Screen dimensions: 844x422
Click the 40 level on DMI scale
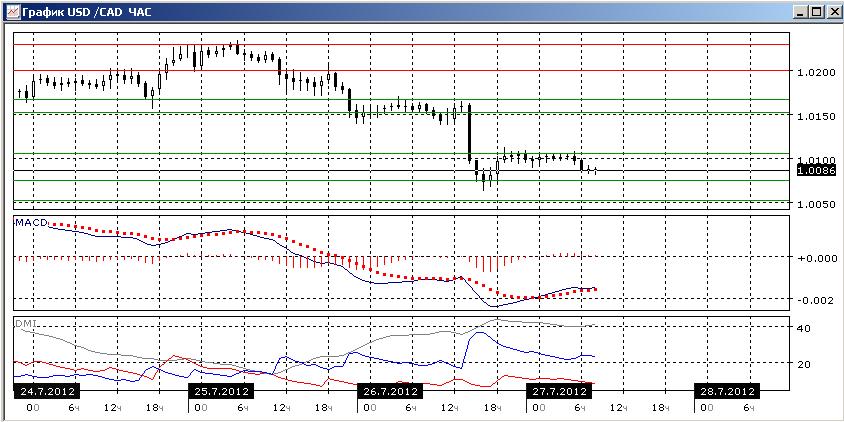click(x=804, y=327)
